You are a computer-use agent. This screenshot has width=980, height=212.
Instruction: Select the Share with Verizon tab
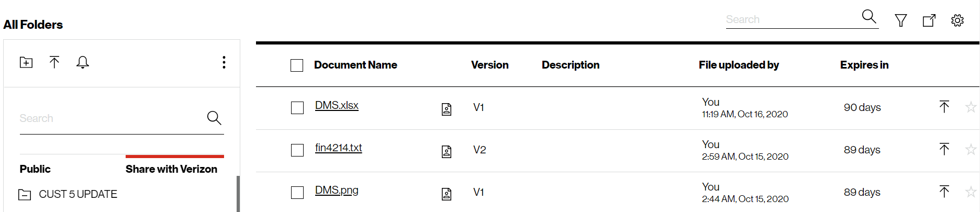[x=171, y=169]
